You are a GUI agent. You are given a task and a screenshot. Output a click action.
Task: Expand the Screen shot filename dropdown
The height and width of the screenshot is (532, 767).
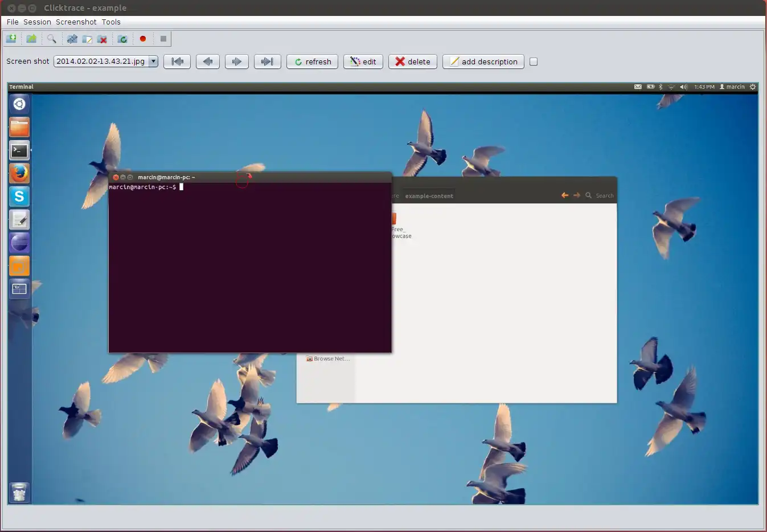153,62
